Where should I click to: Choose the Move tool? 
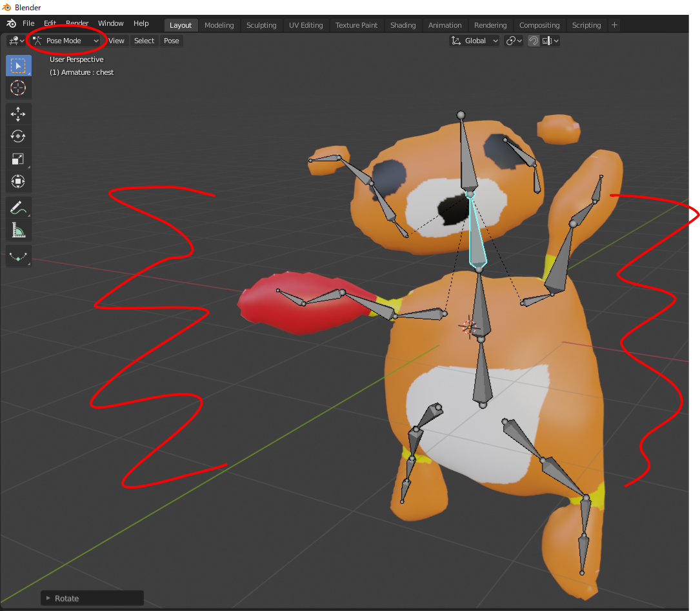(18, 114)
